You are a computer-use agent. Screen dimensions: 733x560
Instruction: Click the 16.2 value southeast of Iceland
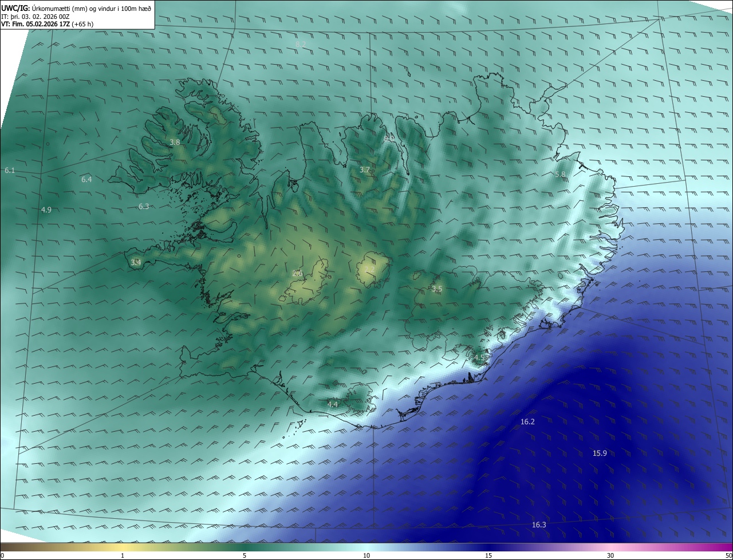point(527,421)
